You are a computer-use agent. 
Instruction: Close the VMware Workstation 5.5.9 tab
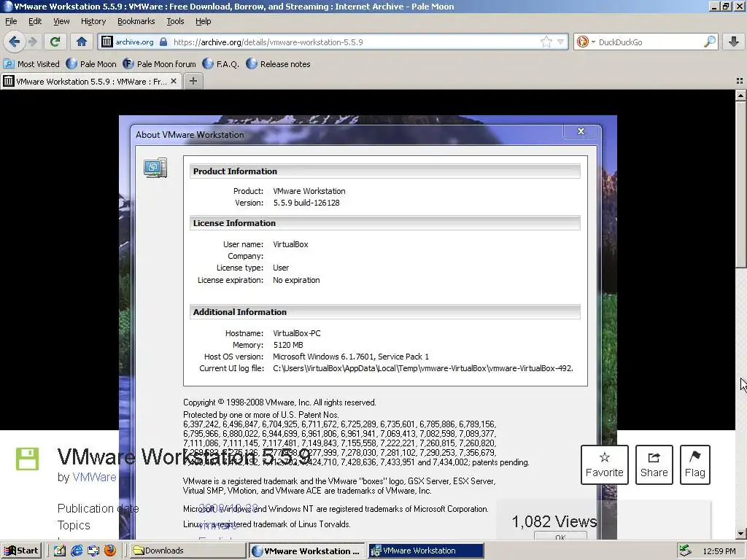coord(174,82)
